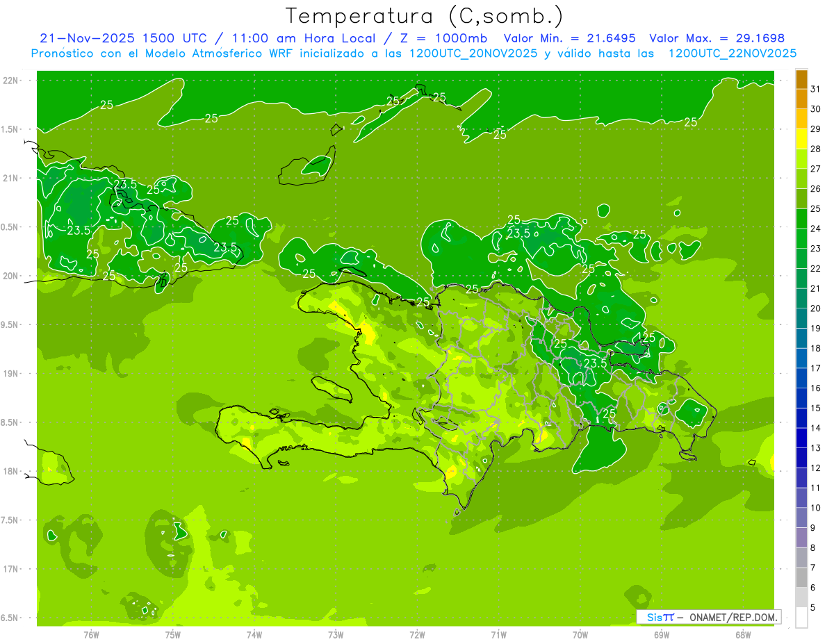Click the legend value '30'

[816, 109]
